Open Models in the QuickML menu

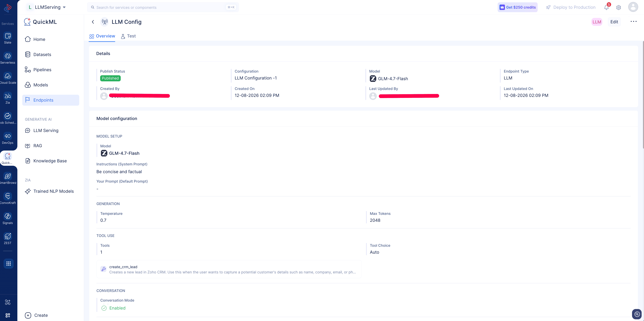(x=51, y=85)
